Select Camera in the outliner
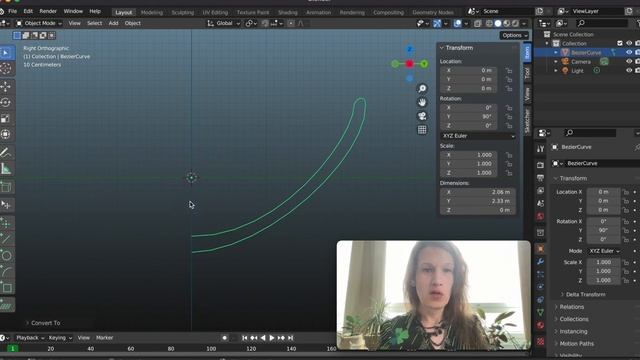Screen dimensions: 640x360 coord(581,62)
